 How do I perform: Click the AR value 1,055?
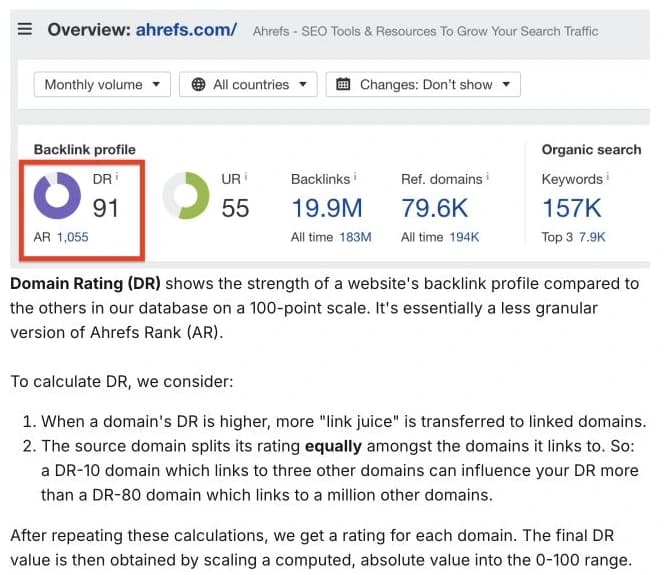[x=73, y=237]
